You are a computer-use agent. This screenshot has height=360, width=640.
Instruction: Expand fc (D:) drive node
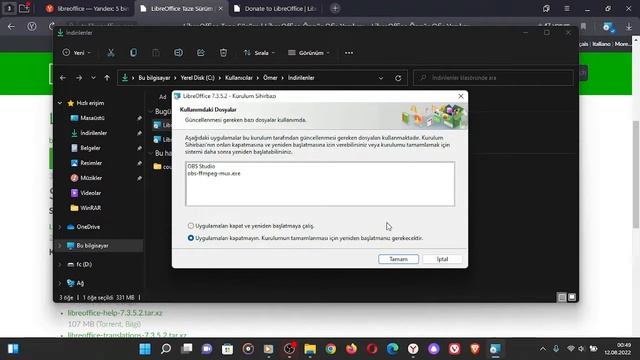point(60,264)
